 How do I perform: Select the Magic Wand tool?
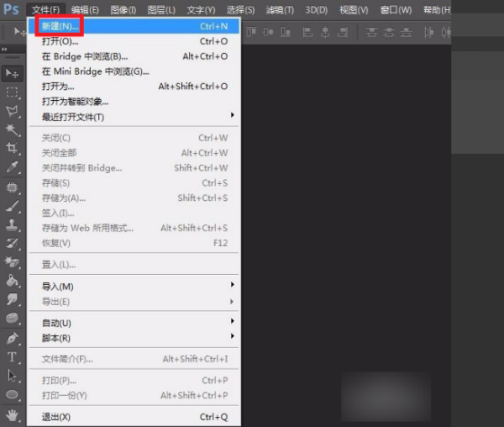[13, 129]
